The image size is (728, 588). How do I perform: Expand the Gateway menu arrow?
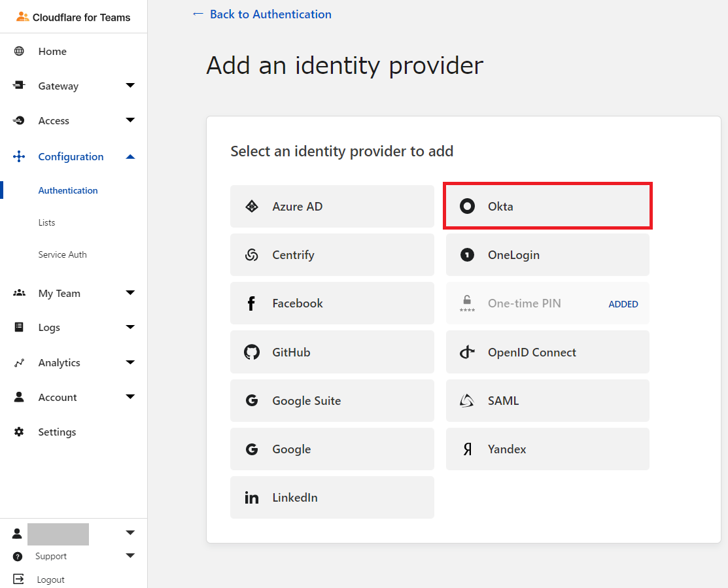130,86
